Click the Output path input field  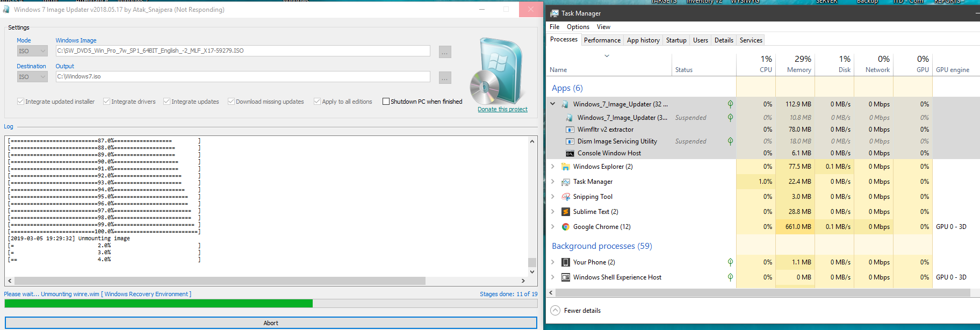pyautogui.click(x=243, y=76)
